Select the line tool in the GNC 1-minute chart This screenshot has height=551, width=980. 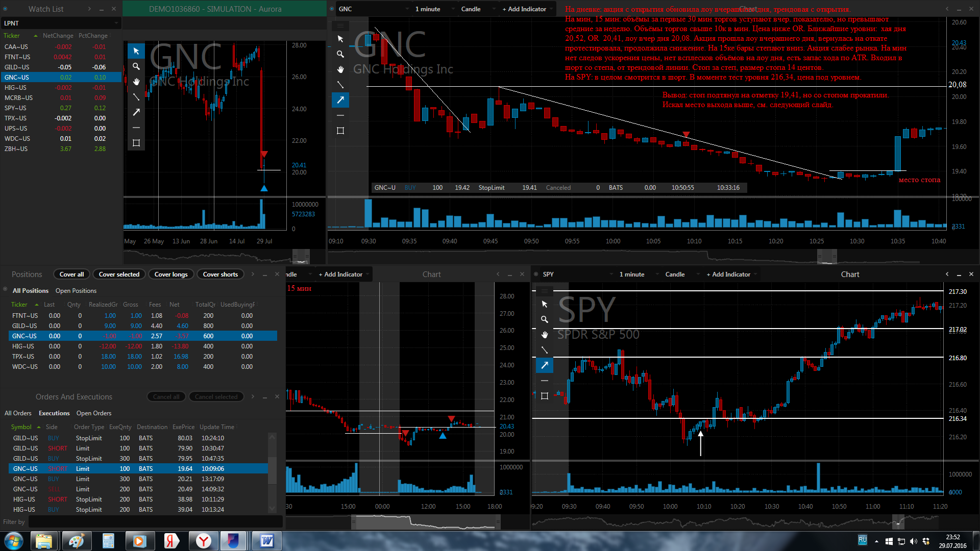(340, 85)
